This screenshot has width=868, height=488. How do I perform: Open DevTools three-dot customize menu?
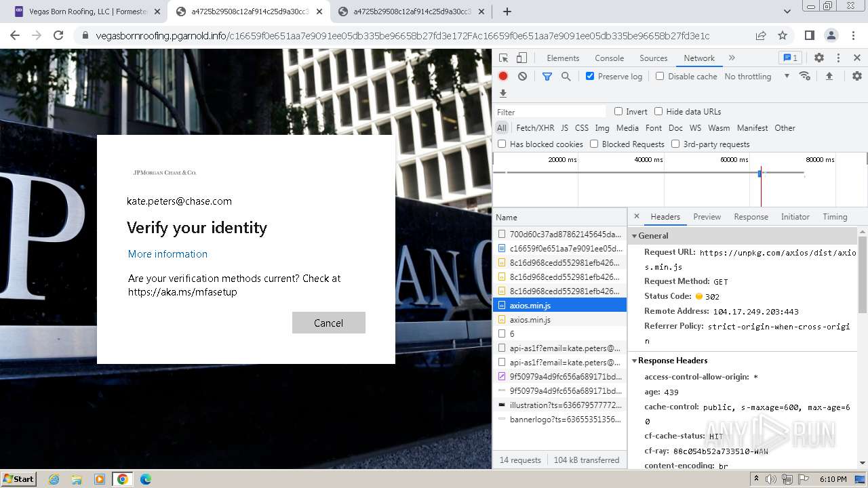tap(838, 58)
